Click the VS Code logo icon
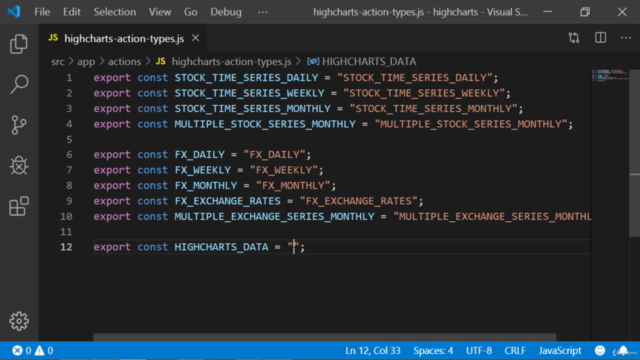Screen dimensions: 640x360 coord(14,11)
